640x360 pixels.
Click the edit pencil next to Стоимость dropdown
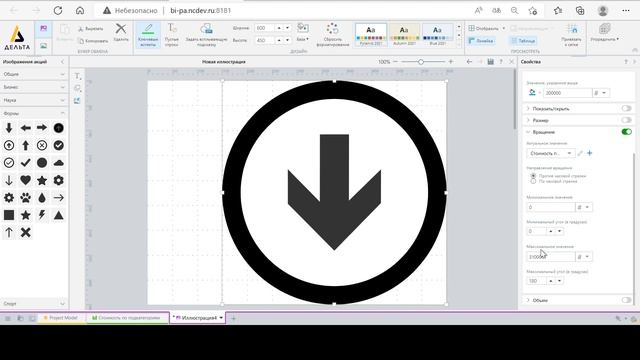pyautogui.click(x=580, y=153)
